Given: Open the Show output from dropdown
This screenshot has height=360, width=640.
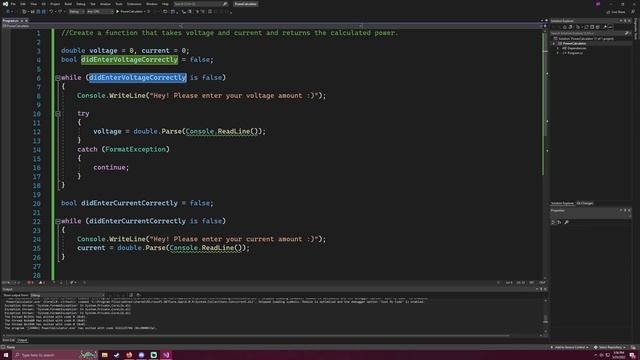Looking at the screenshot, I should point(67,295).
